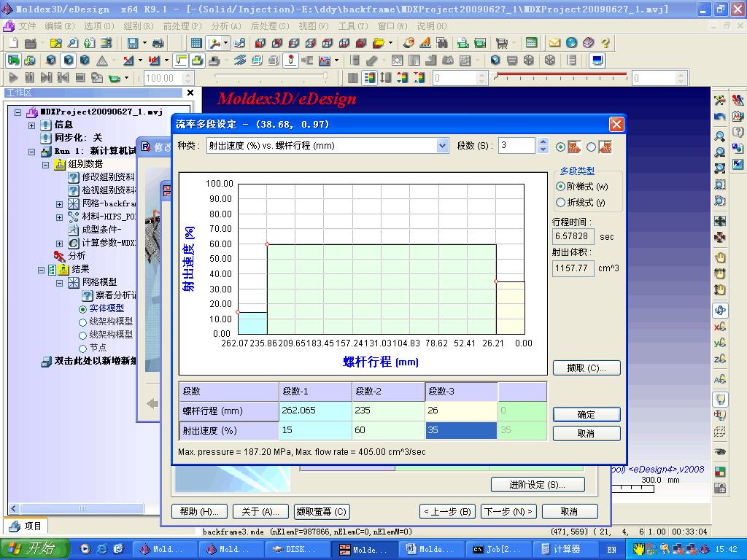
Task: Click the light bulb icon in right sidebar
Action: [x=720, y=398]
